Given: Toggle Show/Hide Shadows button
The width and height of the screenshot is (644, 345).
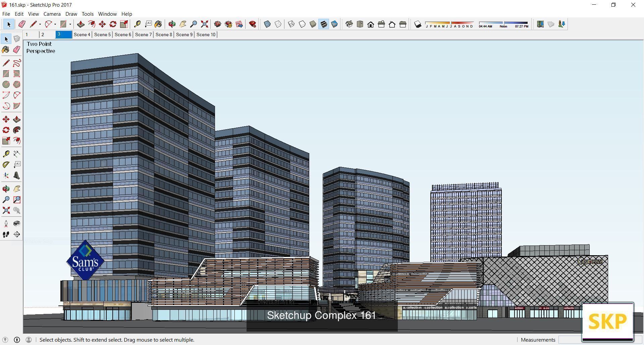Looking at the screenshot, I should (x=418, y=24).
